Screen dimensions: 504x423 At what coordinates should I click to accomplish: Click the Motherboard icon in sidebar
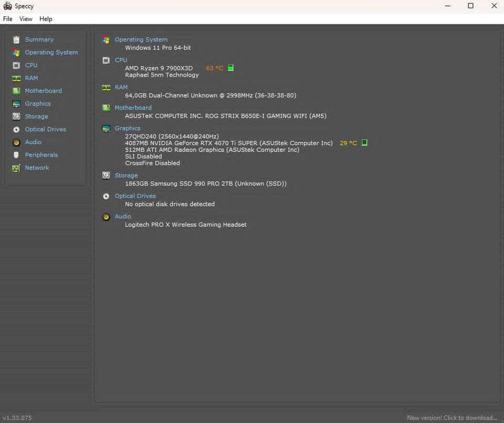(x=16, y=91)
